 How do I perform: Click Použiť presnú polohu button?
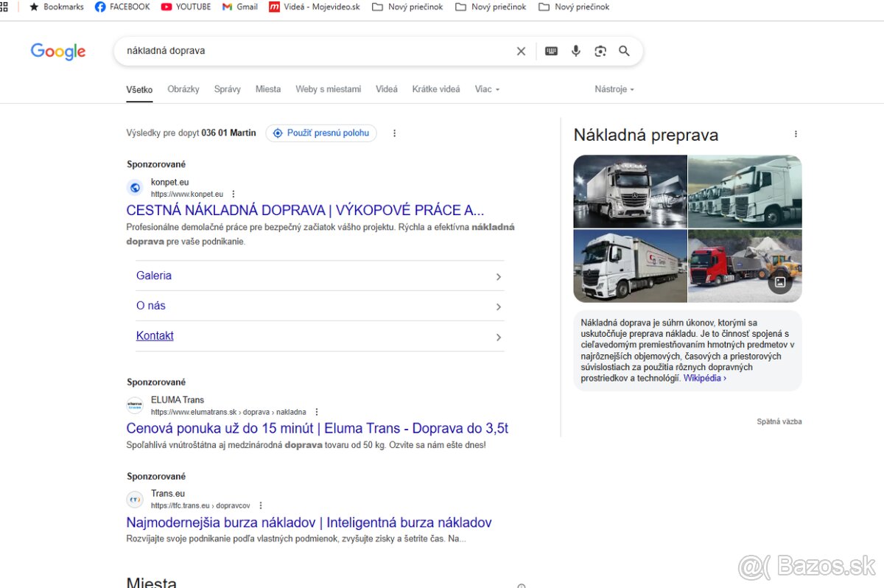(x=321, y=133)
